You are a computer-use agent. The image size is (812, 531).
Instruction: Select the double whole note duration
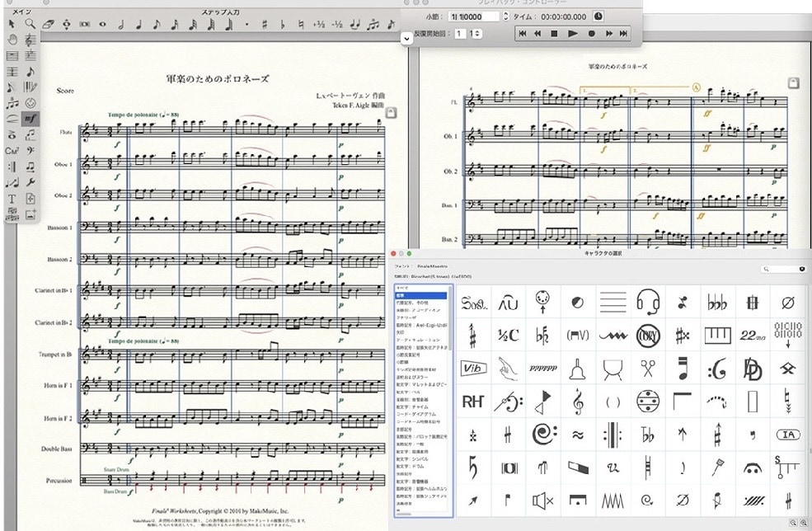pyautogui.click(x=85, y=24)
